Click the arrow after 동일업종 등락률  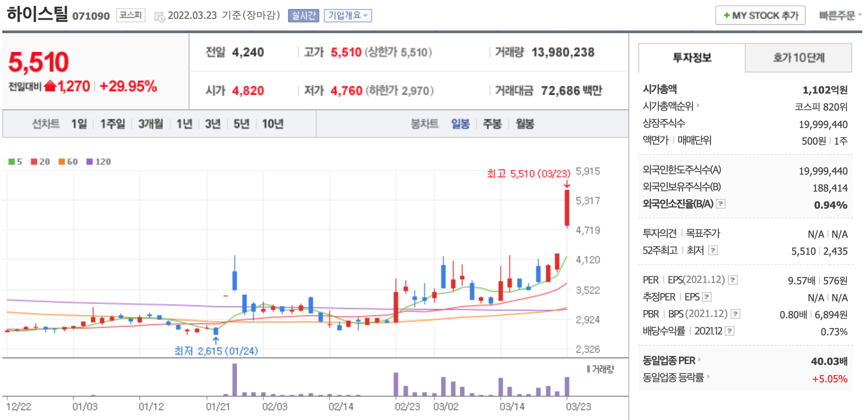click(709, 377)
